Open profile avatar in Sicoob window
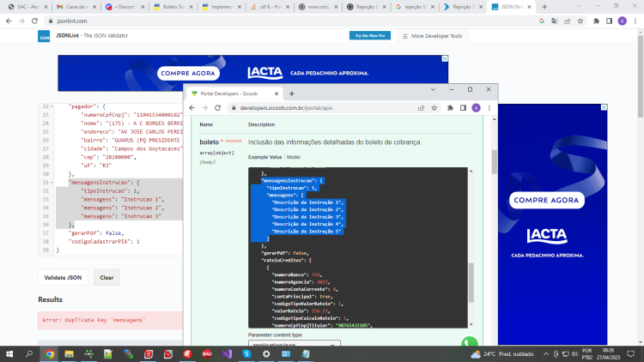The width and height of the screenshot is (644, 362). coord(476,107)
